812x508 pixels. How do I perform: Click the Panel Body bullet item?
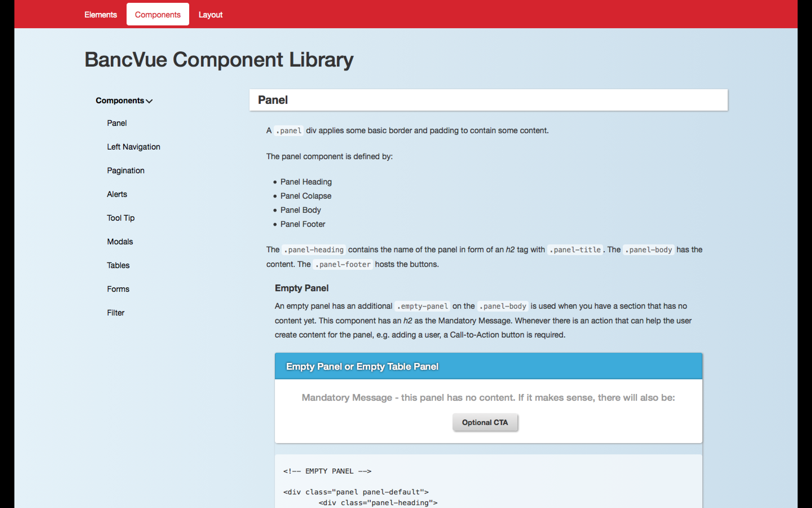(300, 210)
